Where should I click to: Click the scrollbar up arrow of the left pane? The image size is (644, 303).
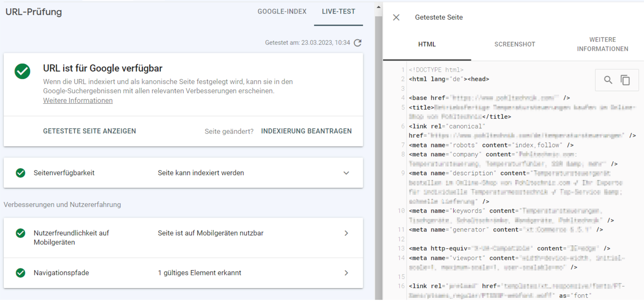click(379, 7)
